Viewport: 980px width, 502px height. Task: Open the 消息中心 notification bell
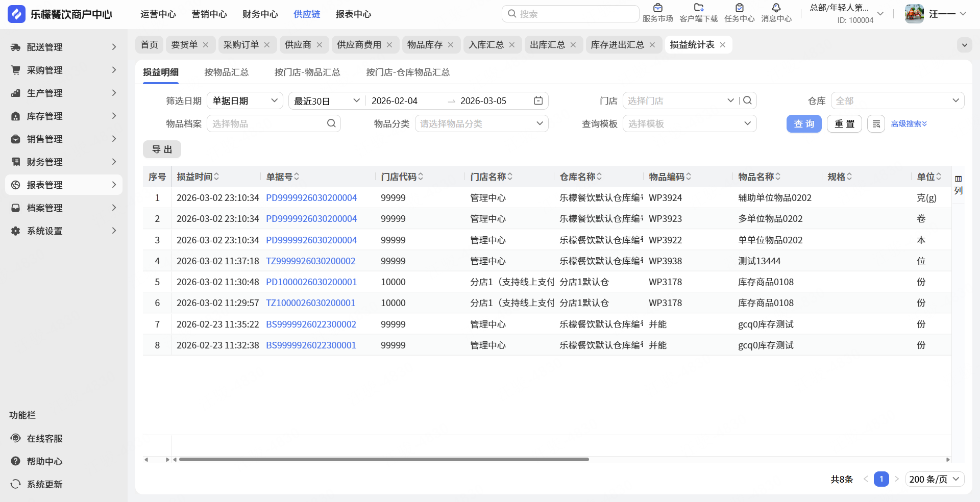[x=776, y=8]
